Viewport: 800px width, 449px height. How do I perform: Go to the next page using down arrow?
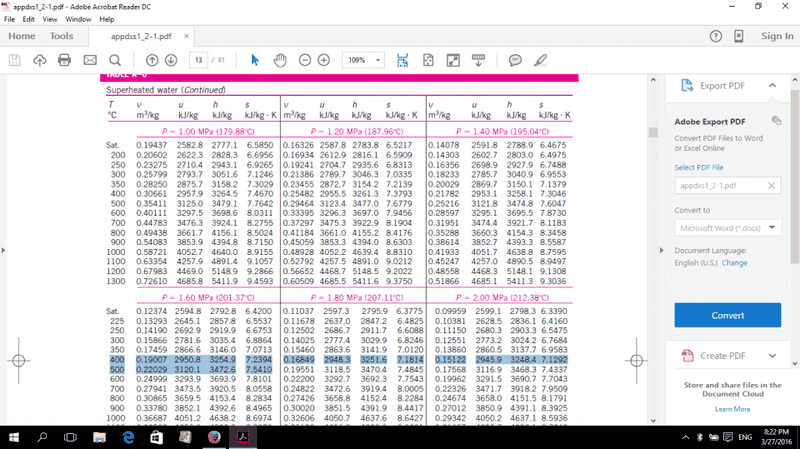coord(171,60)
